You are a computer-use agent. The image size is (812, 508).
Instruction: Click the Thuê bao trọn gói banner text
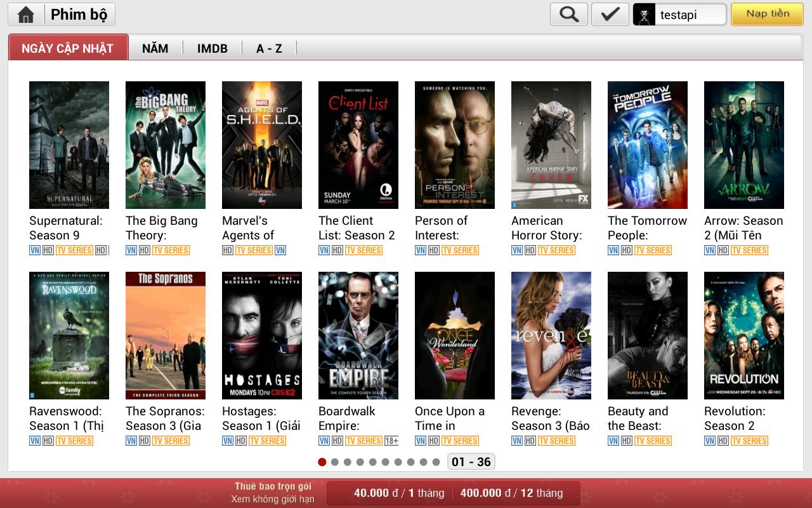(x=273, y=486)
